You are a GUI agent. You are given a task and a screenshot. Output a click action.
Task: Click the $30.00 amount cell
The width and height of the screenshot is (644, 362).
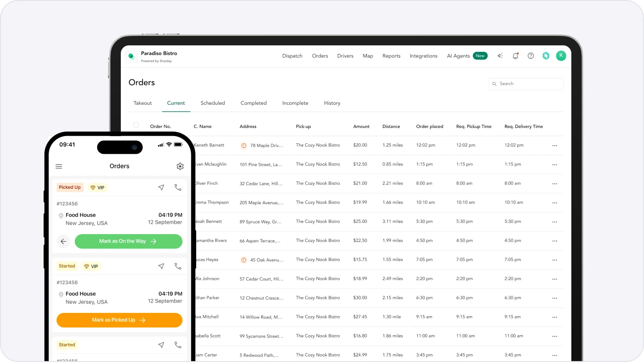[360, 298]
